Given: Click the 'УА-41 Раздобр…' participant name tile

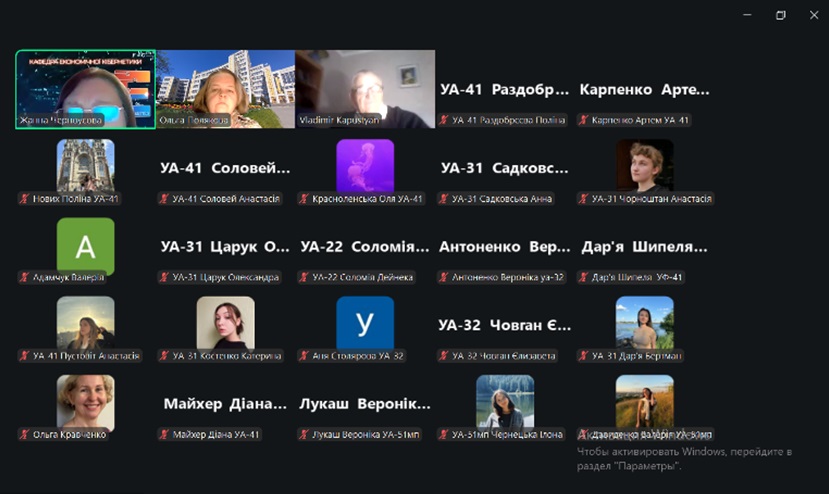Looking at the screenshot, I should (505, 89).
